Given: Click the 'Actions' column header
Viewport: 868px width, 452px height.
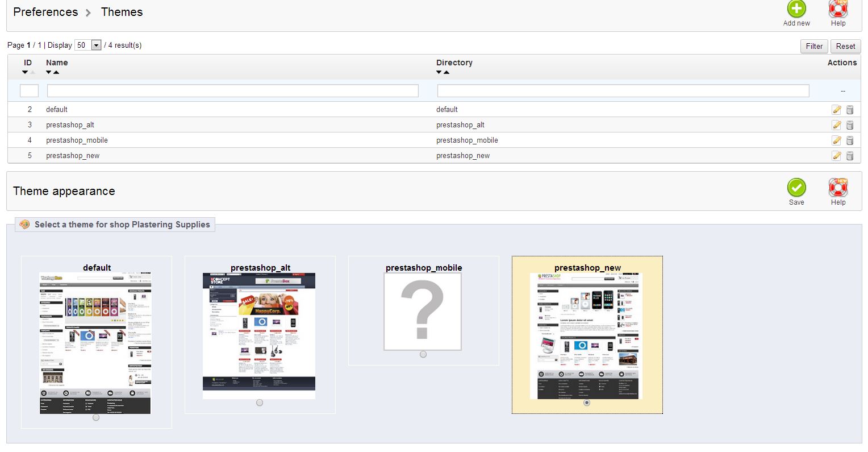Looking at the screenshot, I should click(842, 63).
